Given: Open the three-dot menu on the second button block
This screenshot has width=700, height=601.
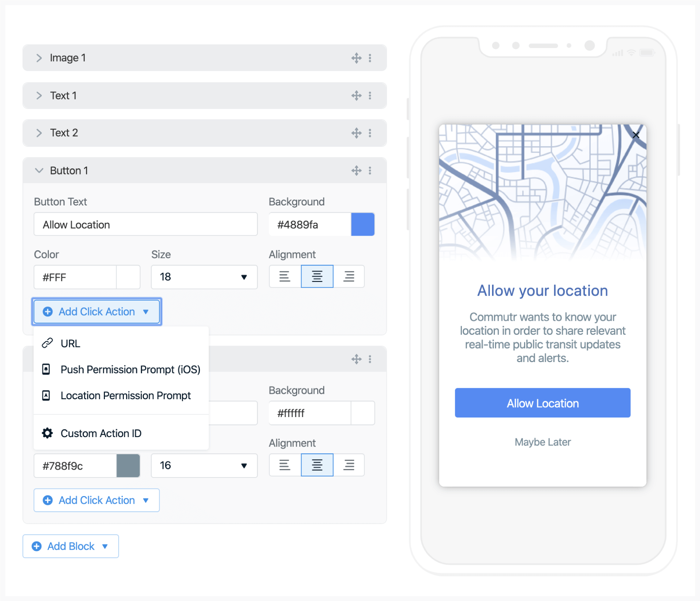Looking at the screenshot, I should [x=370, y=359].
